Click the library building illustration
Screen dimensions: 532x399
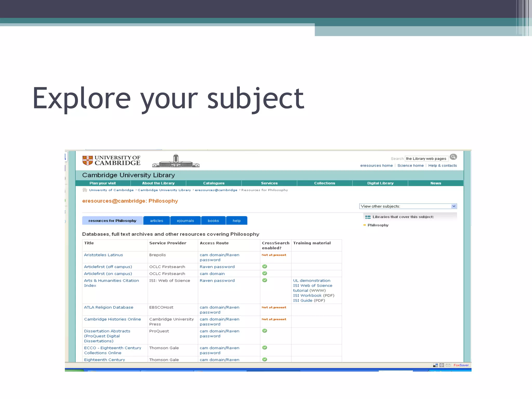176,161
